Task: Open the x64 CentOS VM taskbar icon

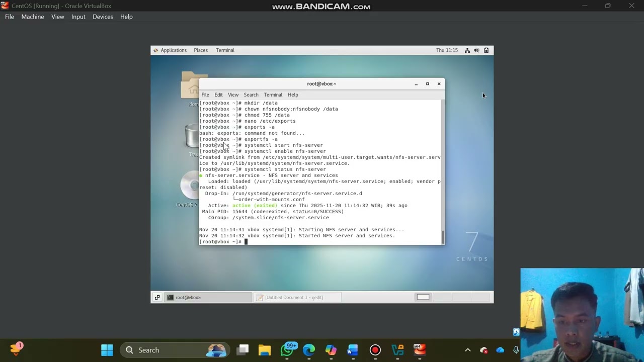Action: pos(420,350)
